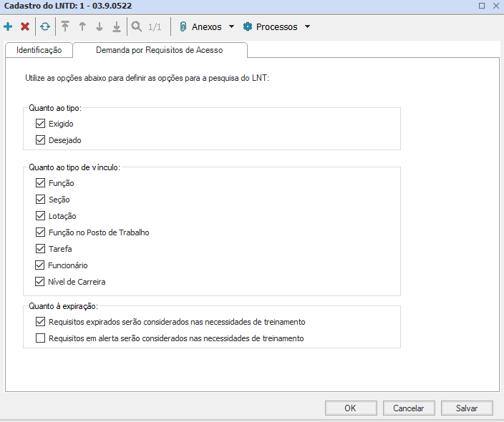Go to next record down arrow
Viewport: 504px width, 422px height.
[x=100, y=27]
